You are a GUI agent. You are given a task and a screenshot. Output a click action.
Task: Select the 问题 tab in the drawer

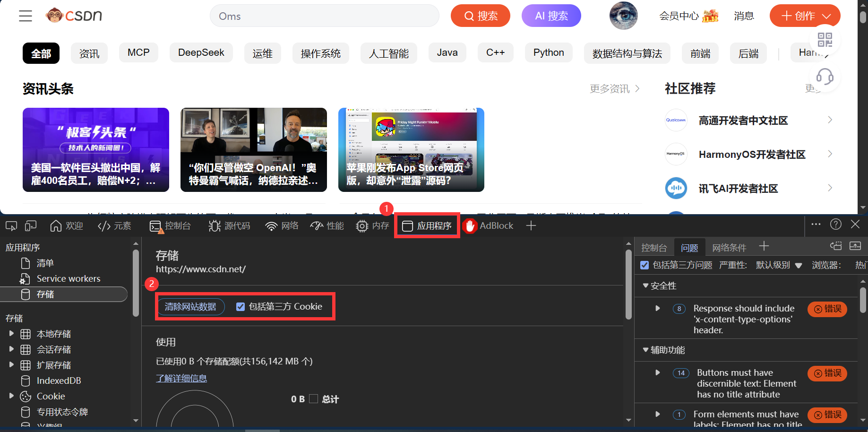point(689,247)
